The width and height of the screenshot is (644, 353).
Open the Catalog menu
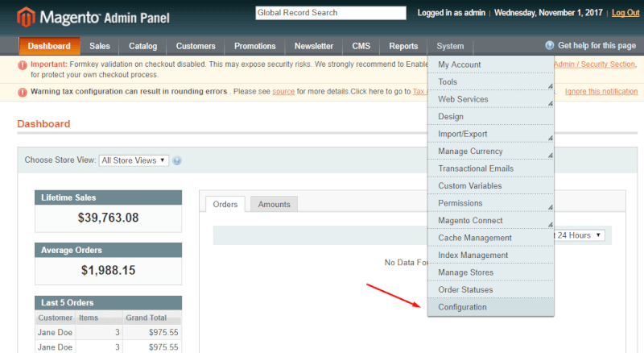click(x=143, y=46)
